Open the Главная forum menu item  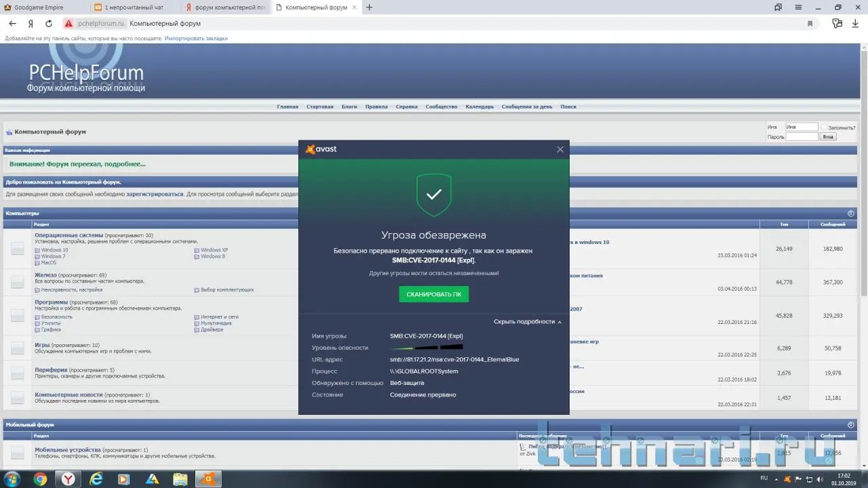pyautogui.click(x=288, y=106)
